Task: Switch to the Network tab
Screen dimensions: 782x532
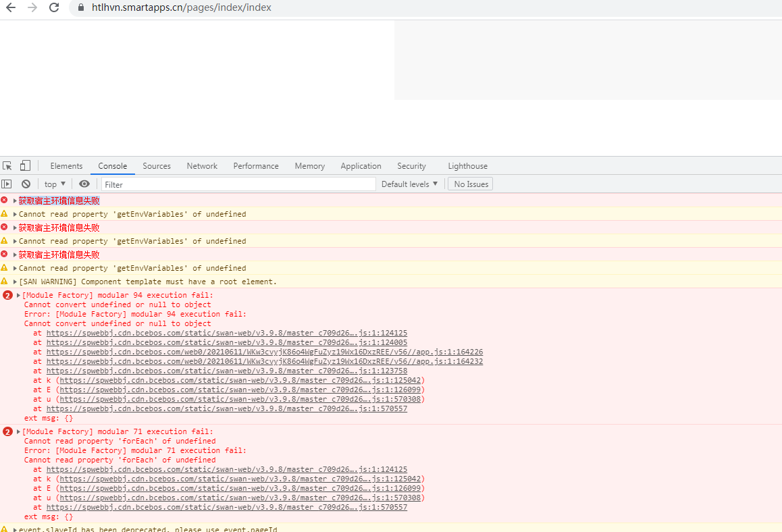Action: tap(202, 166)
